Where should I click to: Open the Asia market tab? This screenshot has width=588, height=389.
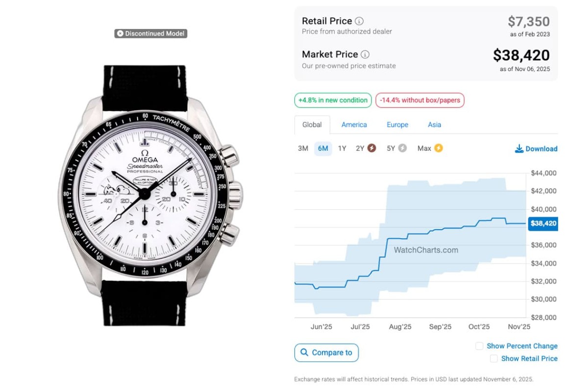click(x=434, y=124)
